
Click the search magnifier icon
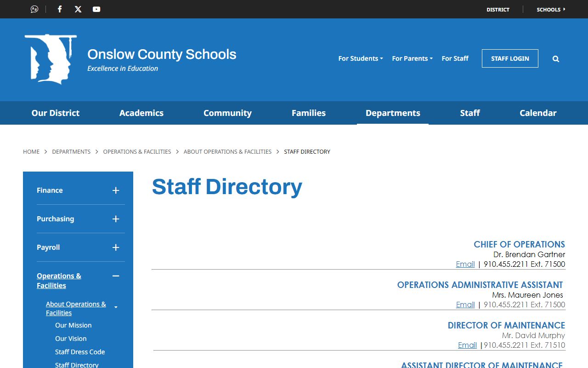point(556,59)
